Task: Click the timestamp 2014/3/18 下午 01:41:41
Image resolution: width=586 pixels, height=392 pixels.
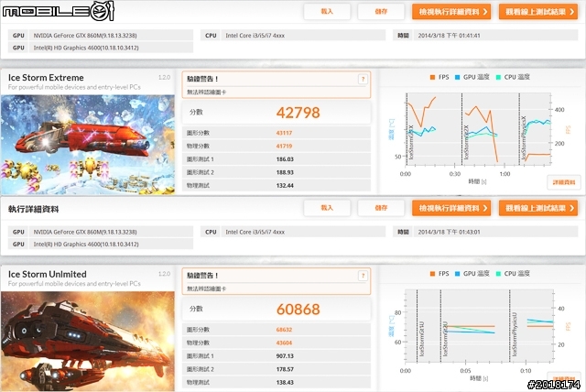Action: (x=449, y=36)
